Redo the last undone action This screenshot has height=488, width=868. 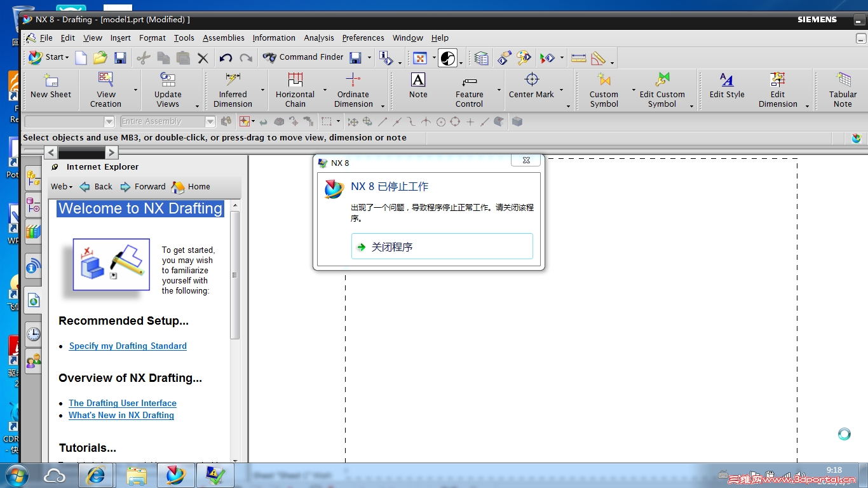246,58
